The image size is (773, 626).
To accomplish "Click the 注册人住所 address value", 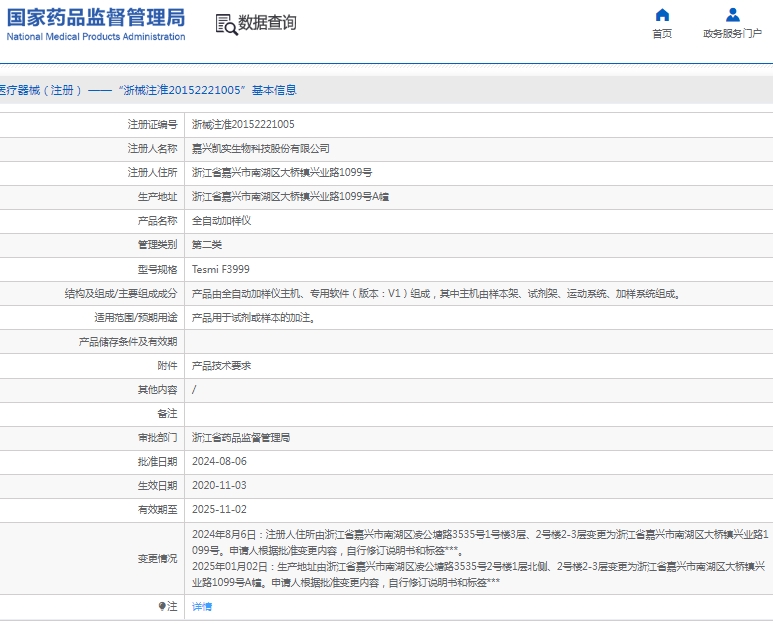I will click(x=282, y=173).
